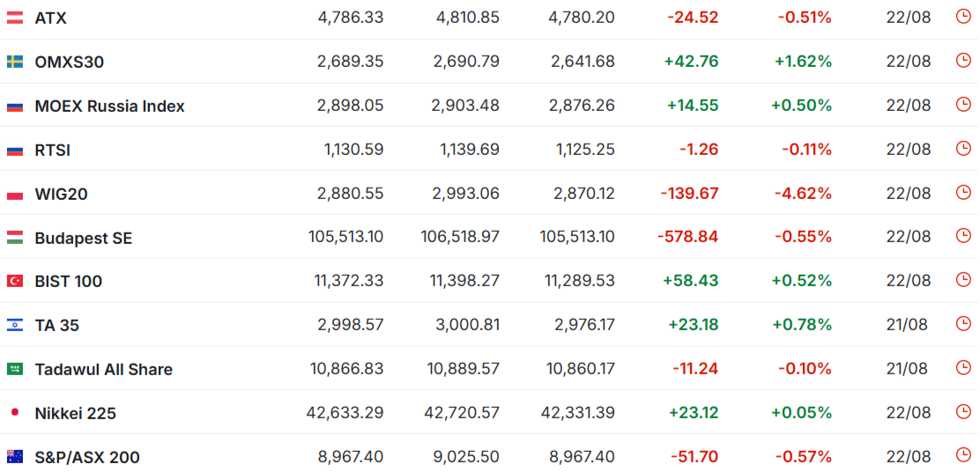This screenshot has height=472, width=980.
Task: Open the S&P/ASX 200 link
Action: click(87, 458)
